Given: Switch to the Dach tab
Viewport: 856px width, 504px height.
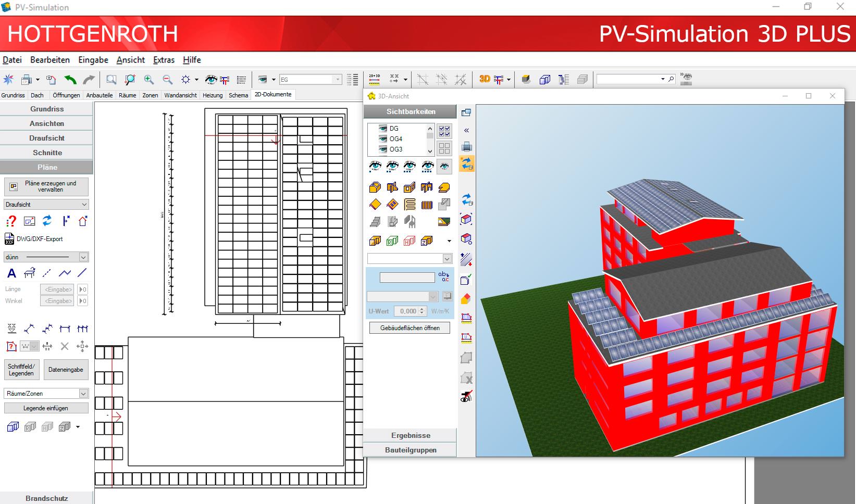Looking at the screenshot, I should 37,95.
